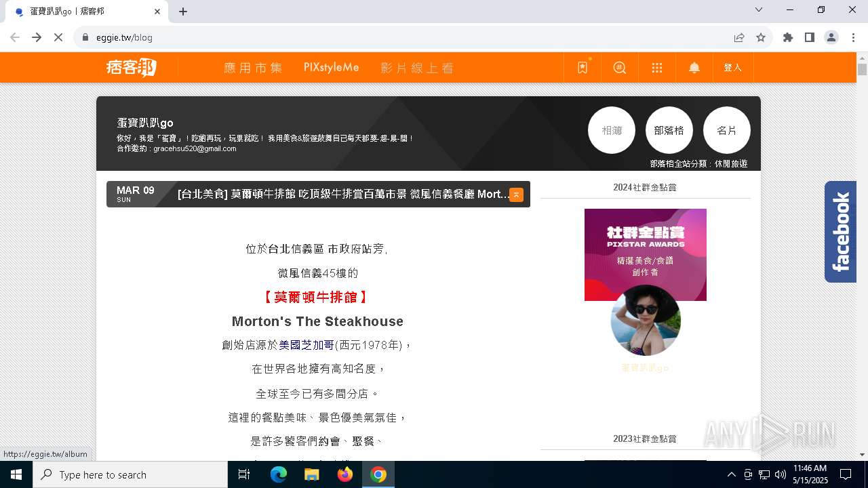Open the 相簿 album circle button
The image size is (868, 488).
click(612, 130)
